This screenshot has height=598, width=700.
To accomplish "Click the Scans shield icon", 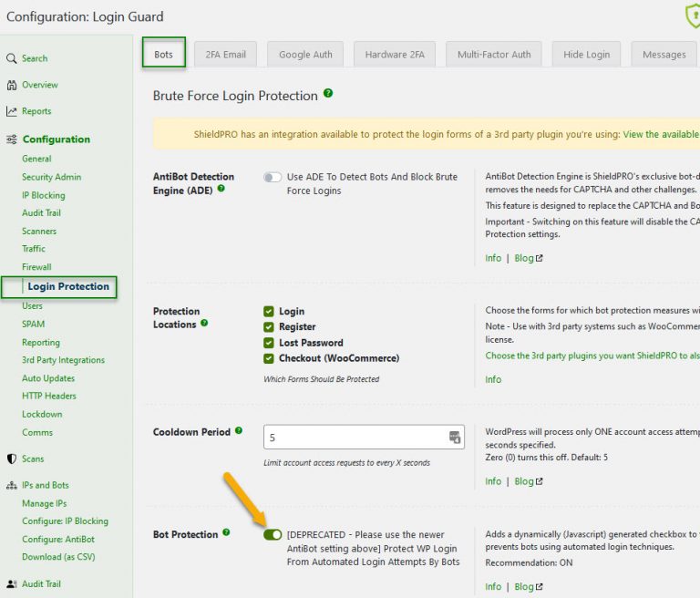I will tap(12, 459).
